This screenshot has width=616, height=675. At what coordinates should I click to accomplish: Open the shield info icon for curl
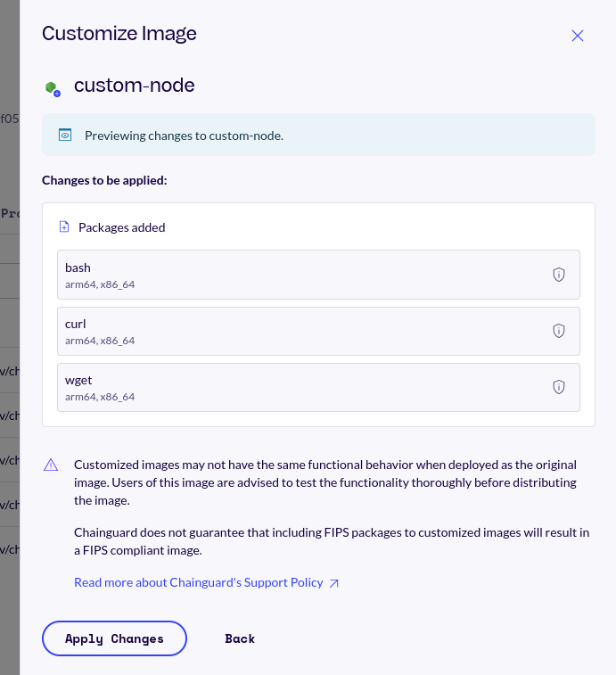click(x=559, y=331)
